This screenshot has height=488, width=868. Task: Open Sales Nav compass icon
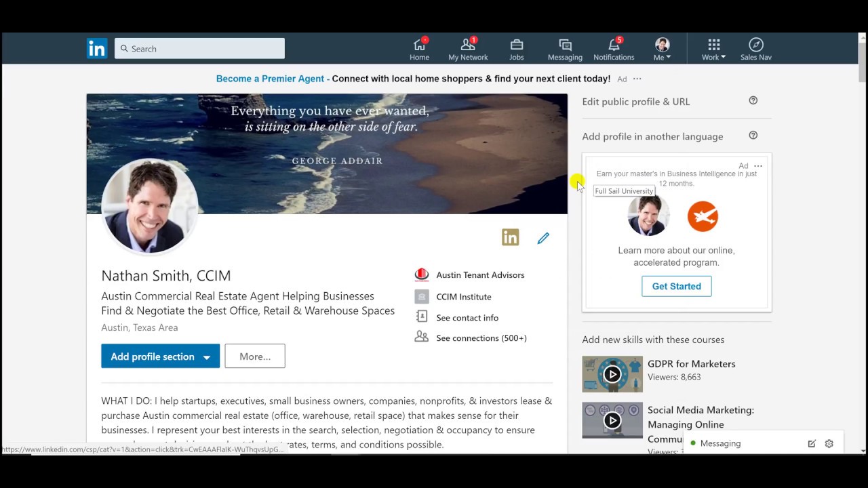pyautogui.click(x=756, y=49)
